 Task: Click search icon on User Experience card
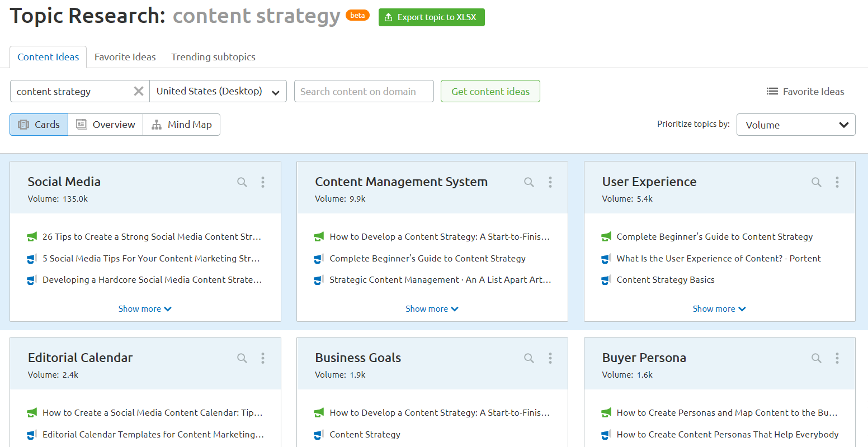point(817,182)
